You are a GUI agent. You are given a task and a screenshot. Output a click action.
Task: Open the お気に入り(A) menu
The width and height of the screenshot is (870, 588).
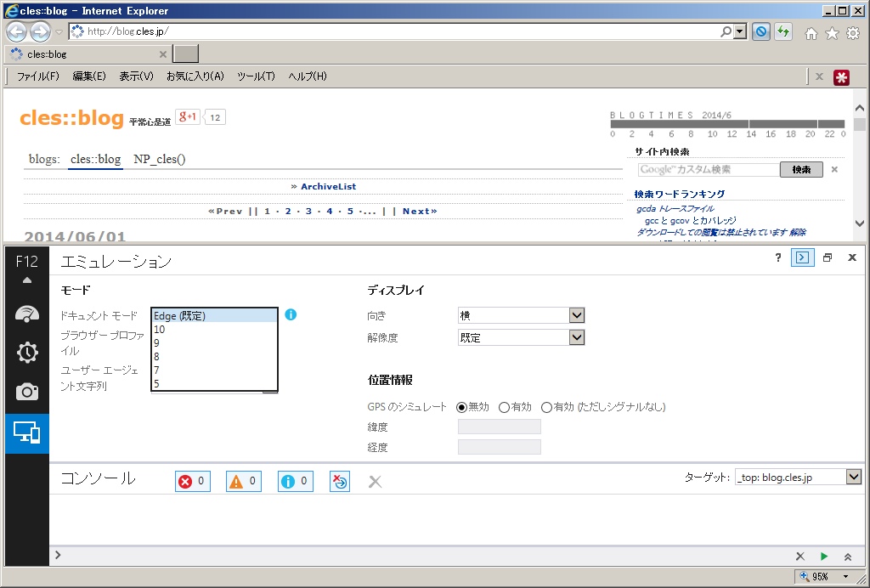click(x=195, y=76)
